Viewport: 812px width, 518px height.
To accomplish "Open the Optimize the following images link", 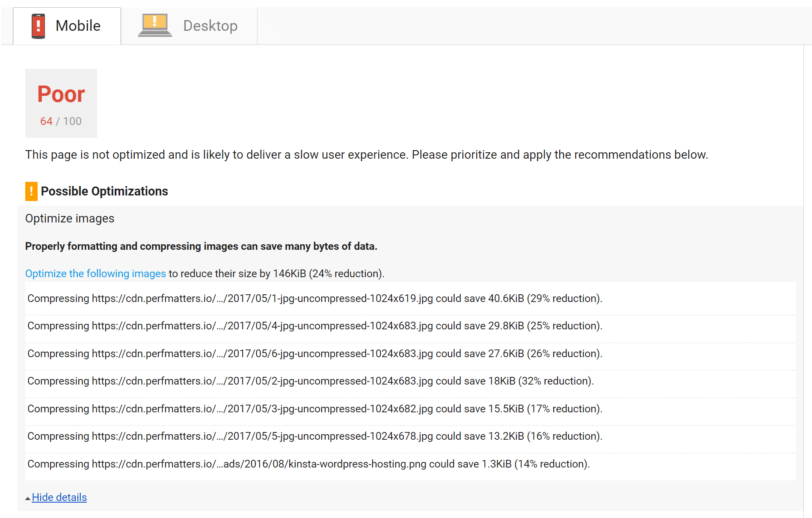I will [x=95, y=273].
